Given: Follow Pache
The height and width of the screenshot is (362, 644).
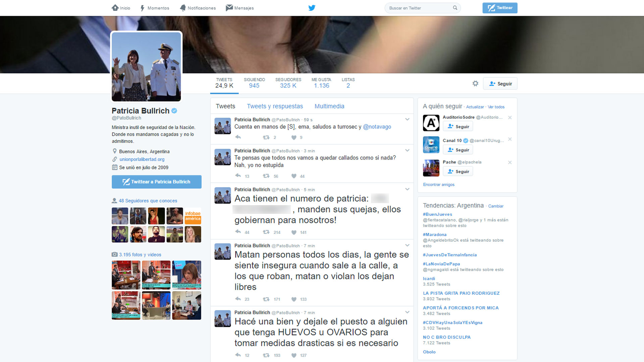Looking at the screenshot, I should pyautogui.click(x=458, y=171).
